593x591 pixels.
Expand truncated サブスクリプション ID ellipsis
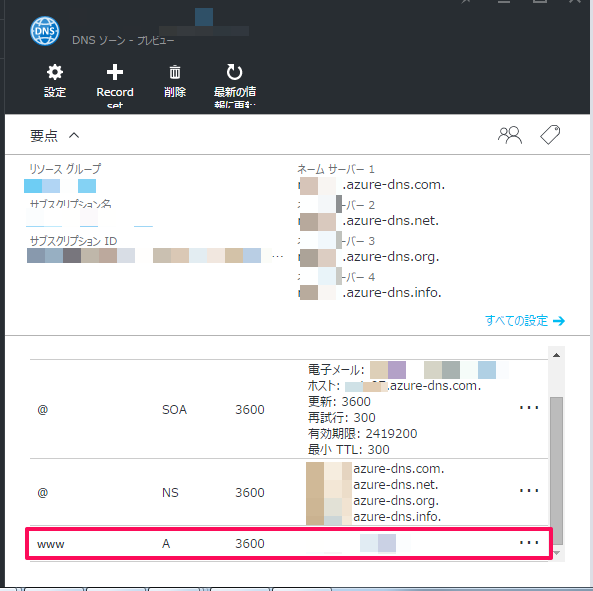[x=278, y=256]
